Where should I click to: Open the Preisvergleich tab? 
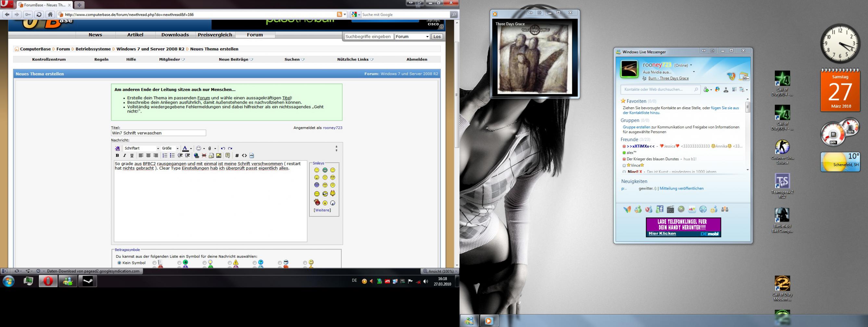[215, 35]
